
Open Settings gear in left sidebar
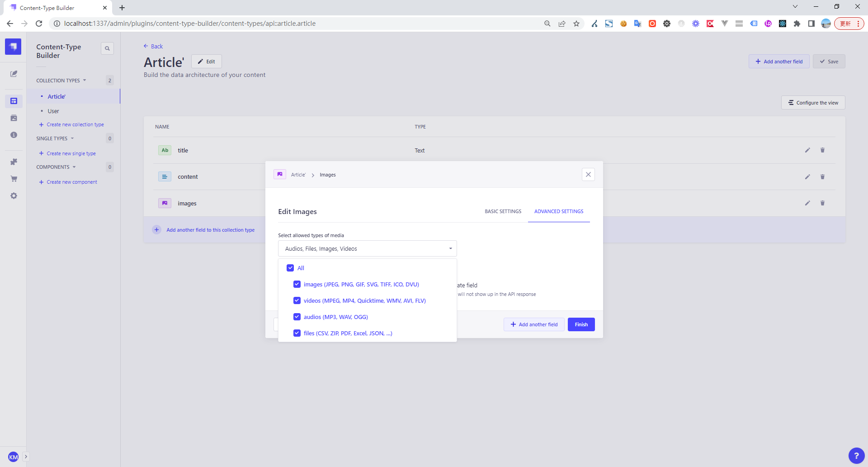(x=14, y=196)
